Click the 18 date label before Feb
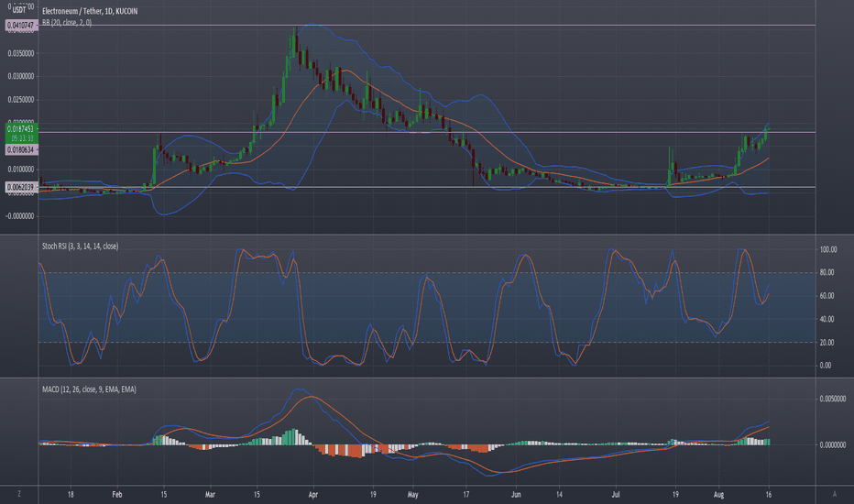This screenshot has width=854, height=504. pos(71,495)
